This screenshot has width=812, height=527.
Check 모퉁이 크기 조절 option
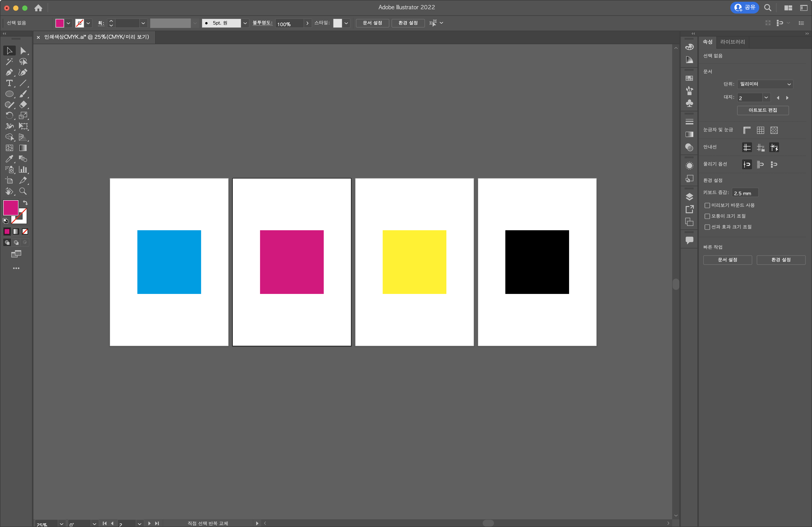click(707, 216)
